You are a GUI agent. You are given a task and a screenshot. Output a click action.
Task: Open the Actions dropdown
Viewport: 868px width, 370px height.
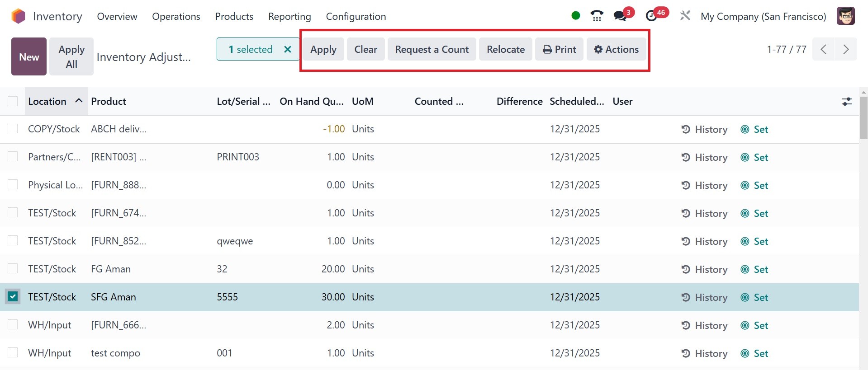click(616, 49)
